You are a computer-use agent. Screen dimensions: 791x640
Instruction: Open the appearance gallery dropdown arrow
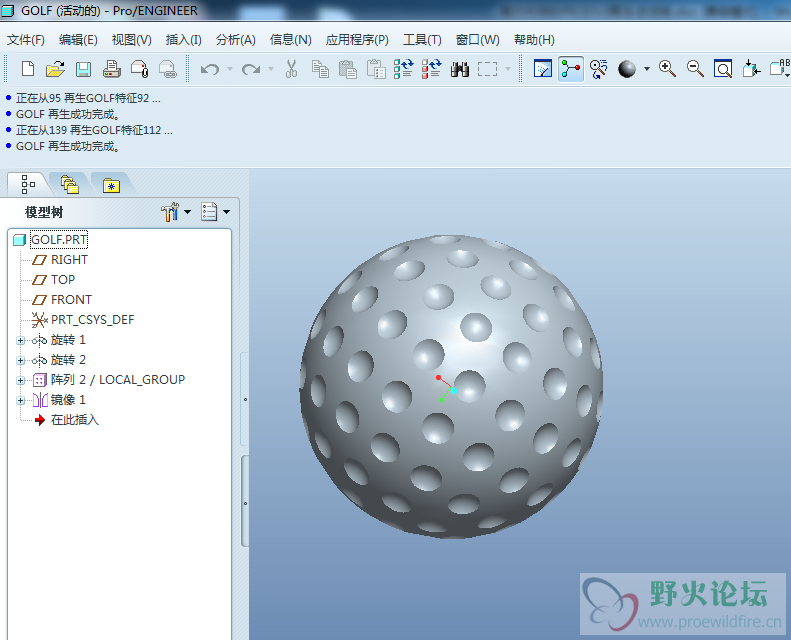point(647,69)
